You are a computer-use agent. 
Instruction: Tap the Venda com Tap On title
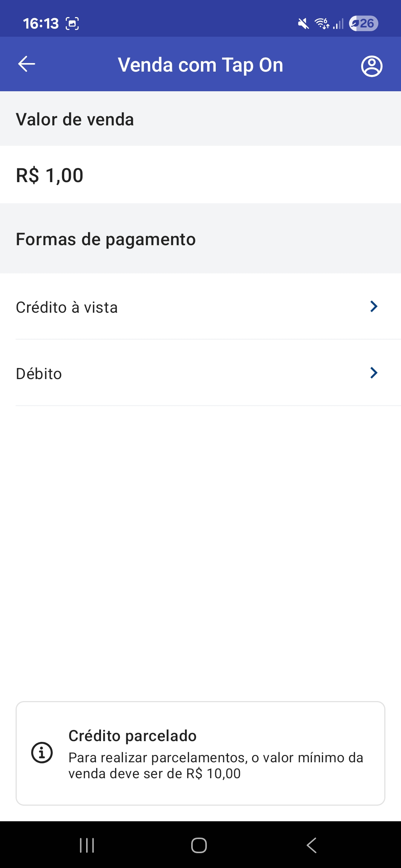pyautogui.click(x=200, y=65)
